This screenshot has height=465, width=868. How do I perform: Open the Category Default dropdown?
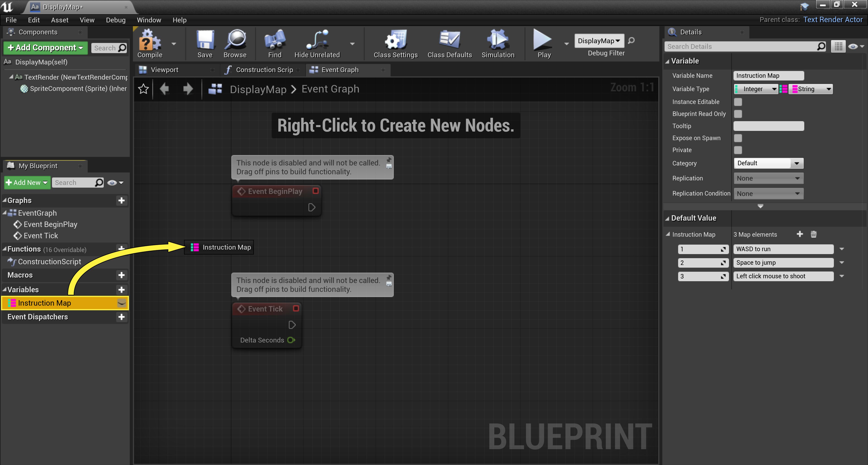(768, 163)
